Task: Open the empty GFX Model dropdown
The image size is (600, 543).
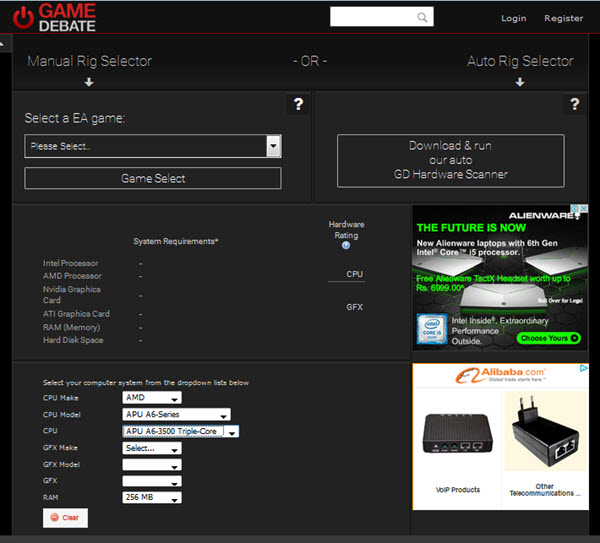Action: point(152,465)
